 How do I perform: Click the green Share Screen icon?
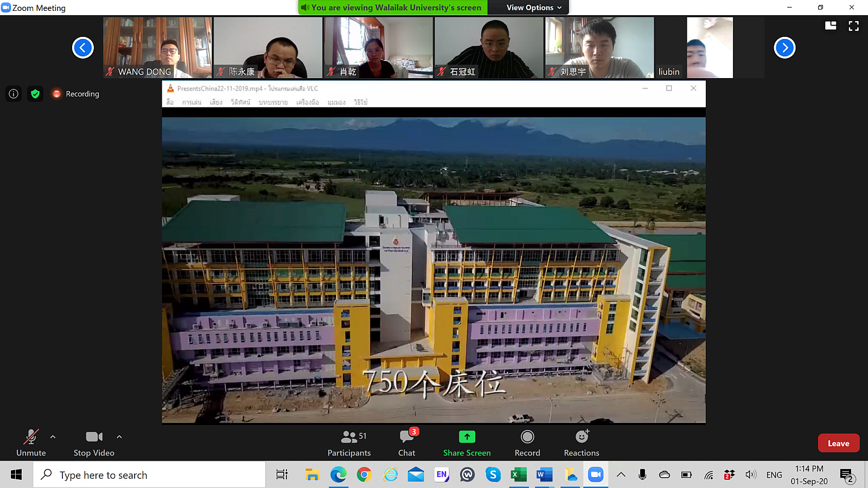[467, 437]
